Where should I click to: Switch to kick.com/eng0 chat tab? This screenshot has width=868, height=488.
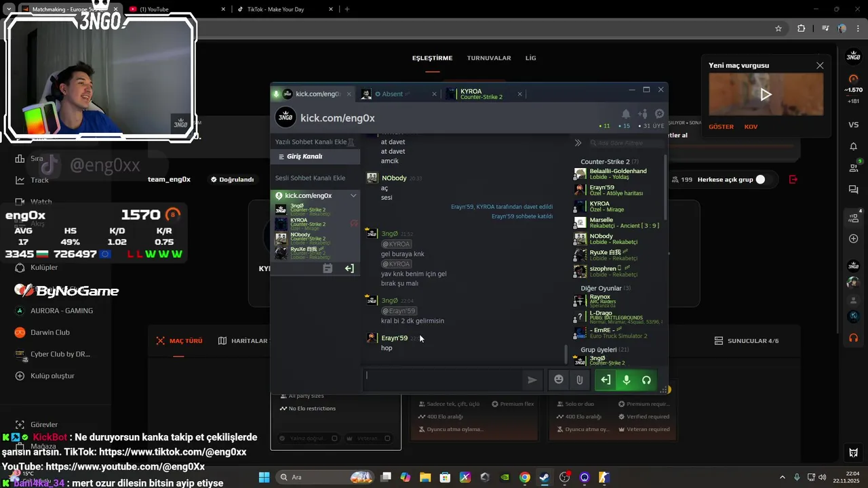(311, 94)
